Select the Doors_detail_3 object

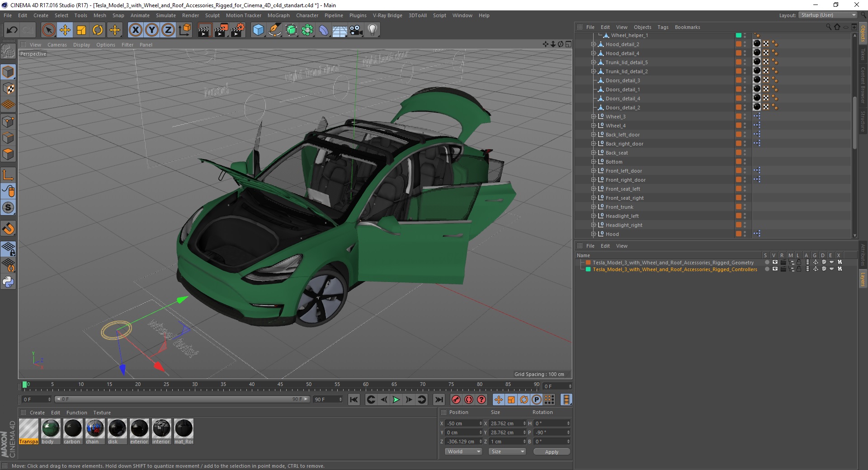pos(623,80)
